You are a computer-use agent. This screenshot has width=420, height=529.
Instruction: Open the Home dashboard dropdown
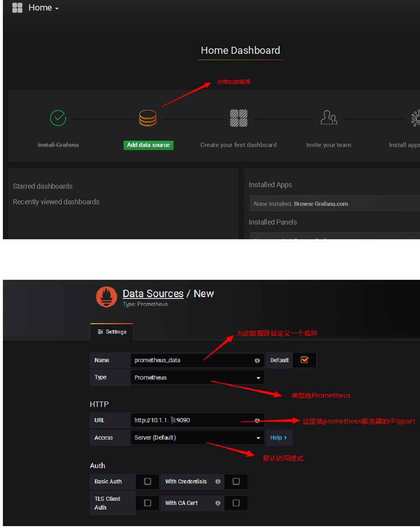(x=43, y=8)
